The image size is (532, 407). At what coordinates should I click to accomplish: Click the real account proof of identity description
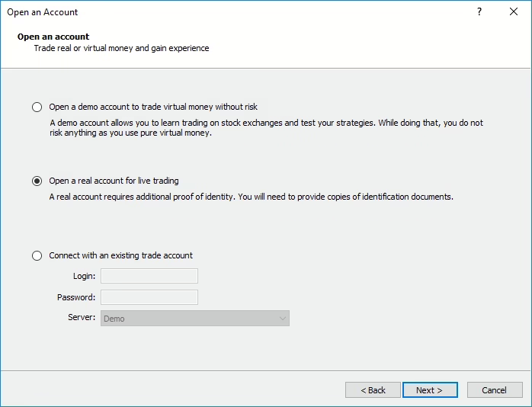point(252,197)
